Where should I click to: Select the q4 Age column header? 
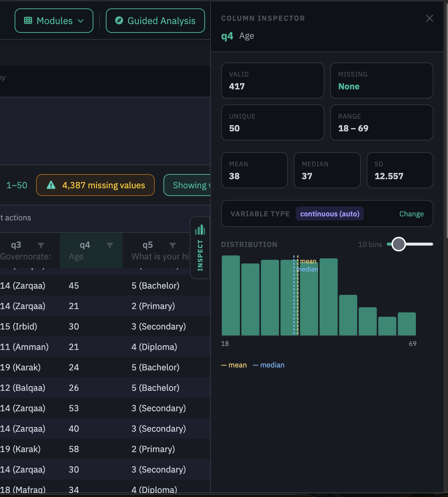click(91, 251)
